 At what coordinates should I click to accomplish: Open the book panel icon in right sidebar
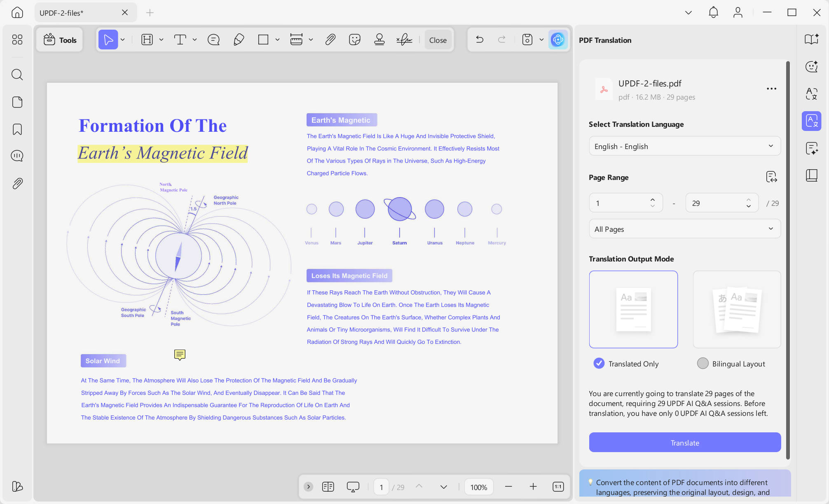pos(811,175)
